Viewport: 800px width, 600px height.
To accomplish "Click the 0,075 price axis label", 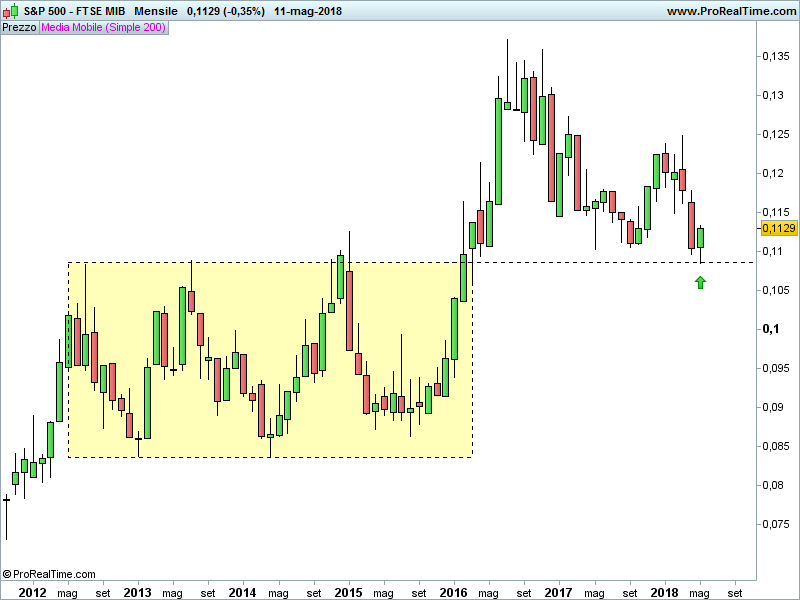I will [776, 524].
